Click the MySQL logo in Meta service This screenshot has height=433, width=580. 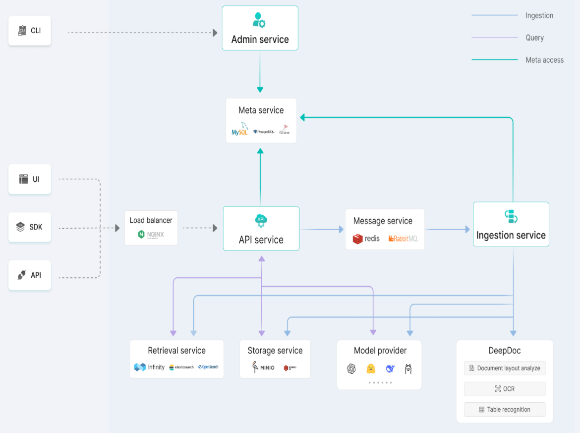(239, 129)
